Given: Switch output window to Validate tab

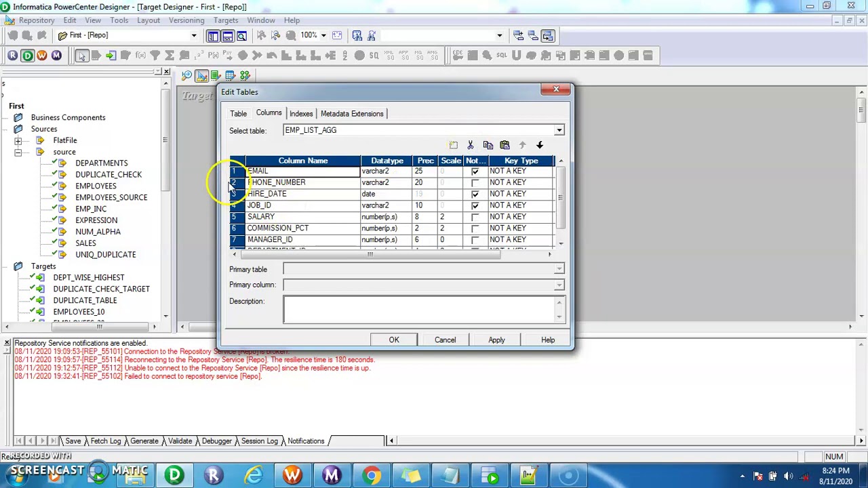Looking at the screenshot, I should 180,441.
